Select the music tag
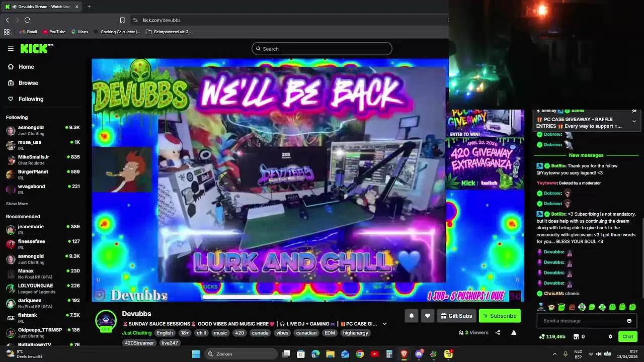Screen dimensions: 644x362 pyautogui.click(x=220, y=333)
